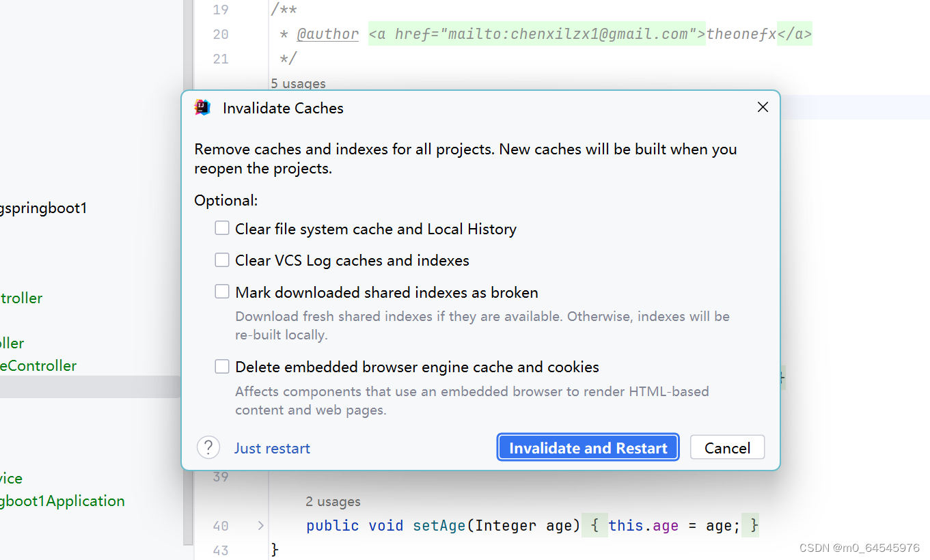Click the 2 usages hint above setAge
930x560 pixels.
(x=333, y=501)
